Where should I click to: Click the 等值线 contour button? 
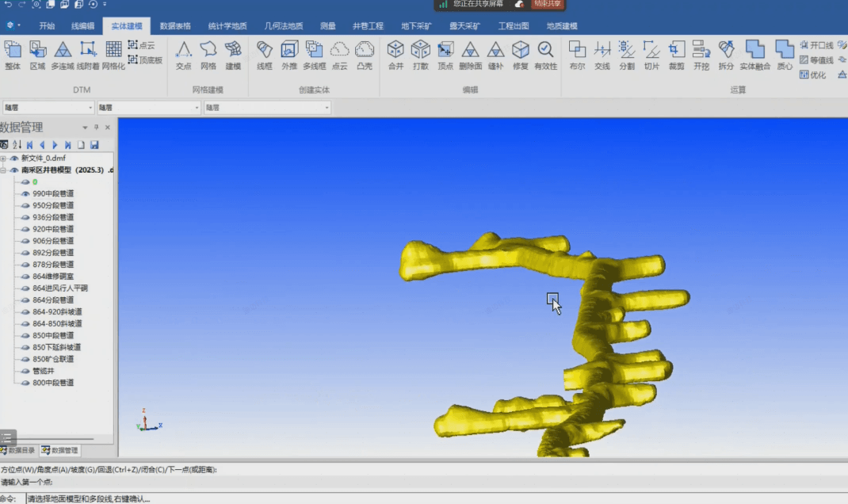coord(816,60)
